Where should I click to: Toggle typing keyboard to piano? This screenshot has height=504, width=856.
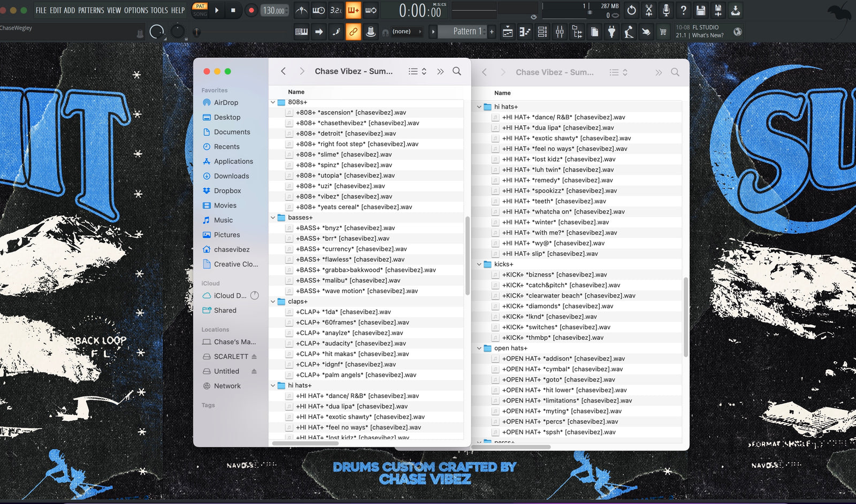(x=302, y=32)
